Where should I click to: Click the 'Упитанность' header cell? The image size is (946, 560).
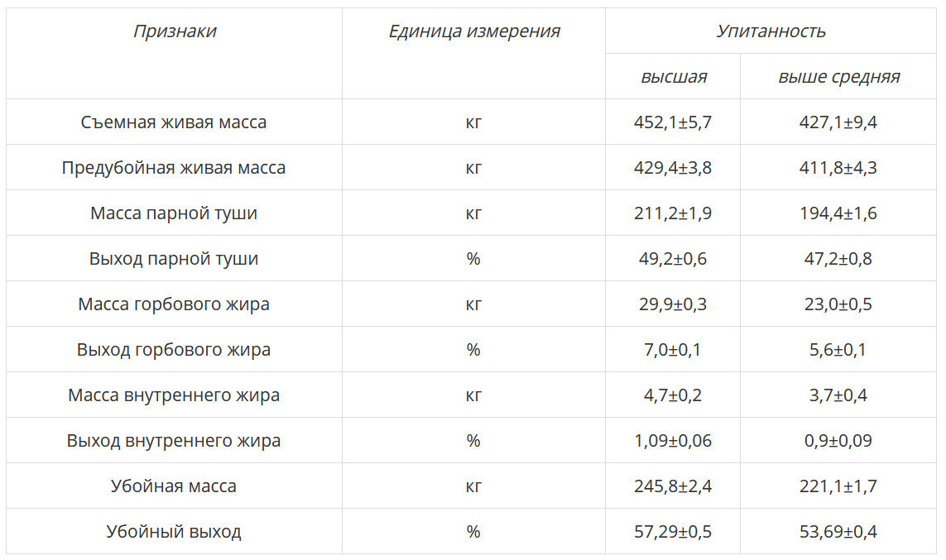coord(771,31)
